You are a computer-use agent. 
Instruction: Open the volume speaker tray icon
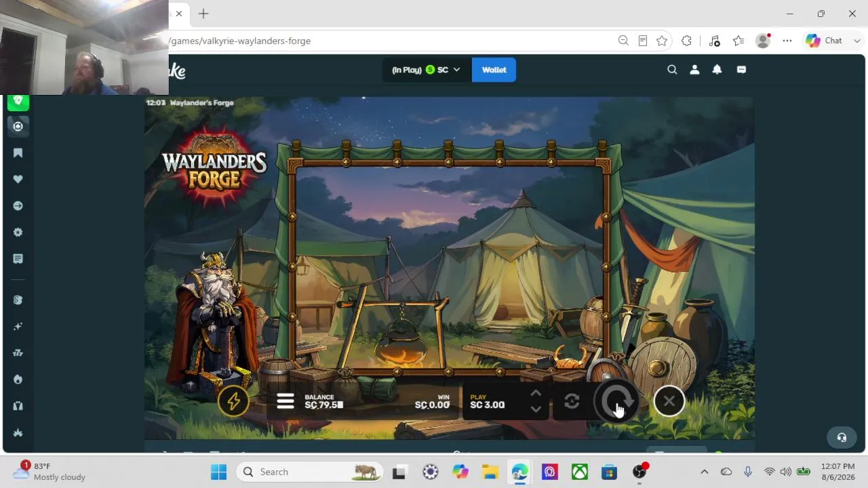pos(786,472)
